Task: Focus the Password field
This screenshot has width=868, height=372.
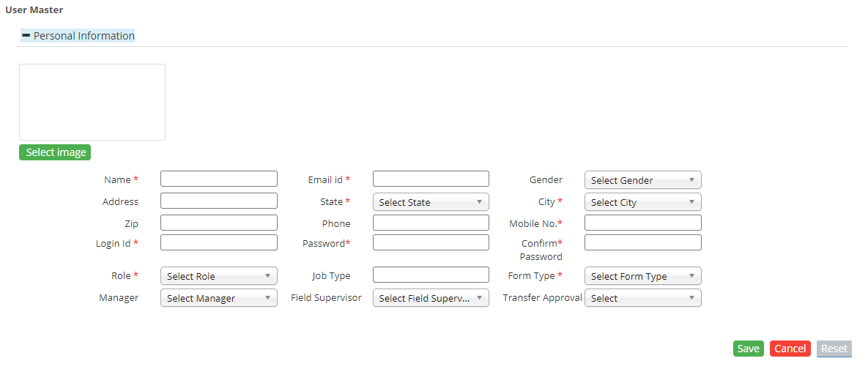Action: pyautogui.click(x=431, y=242)
